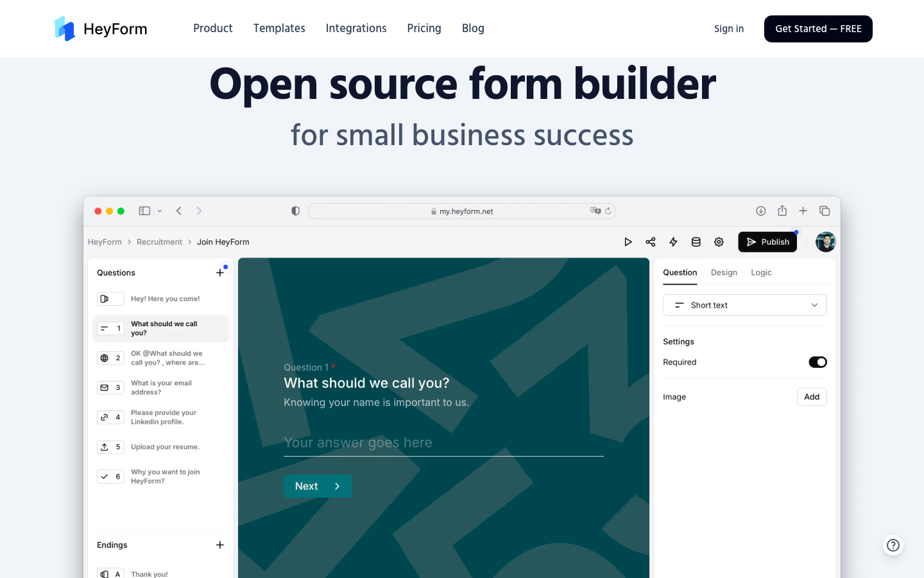Image resolution: width=924 pixels, height=578 pixels.
Task: Visit the Blog
Action: [x=473, y=28]
